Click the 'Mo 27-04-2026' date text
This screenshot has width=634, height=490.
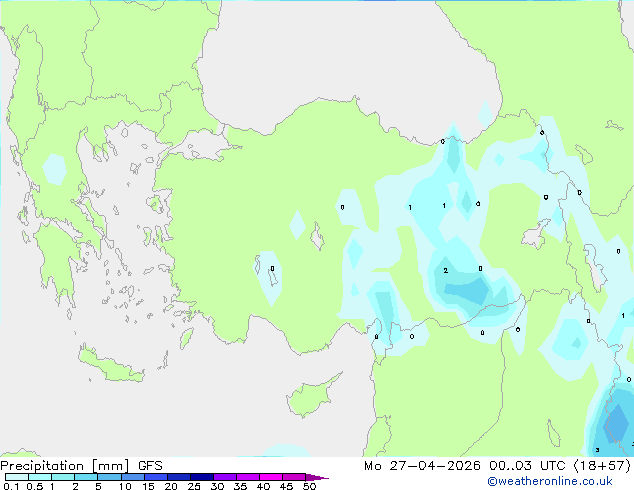(423, 466)
